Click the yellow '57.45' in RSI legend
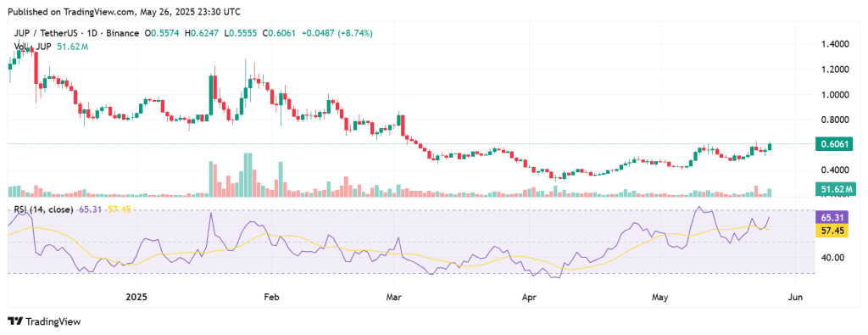The width and height of the screenshot is (868, 335). point(118,209)
